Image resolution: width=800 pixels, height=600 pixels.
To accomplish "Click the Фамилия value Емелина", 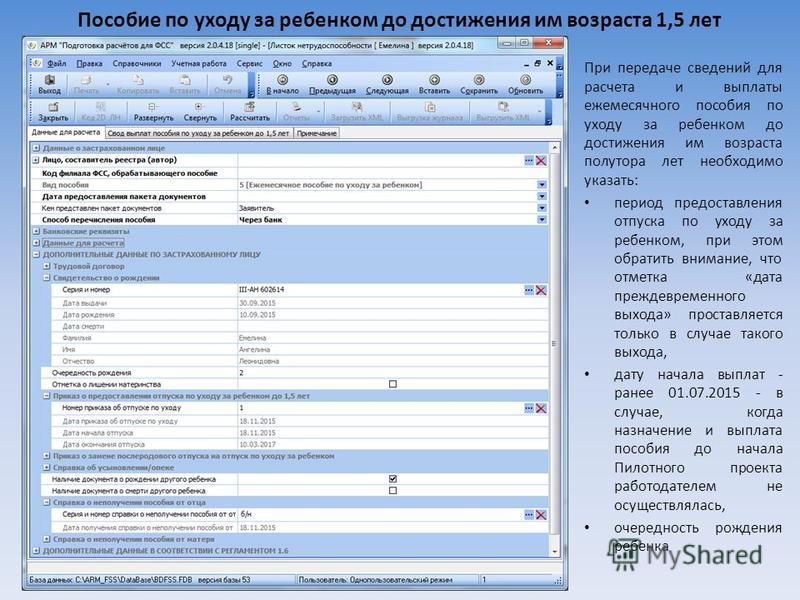I will (253, 338).
